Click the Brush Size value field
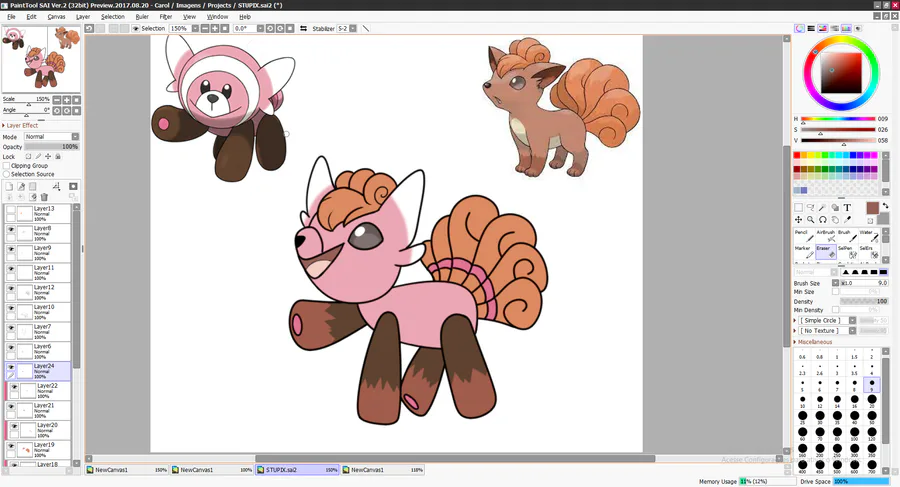Image resolution: width=900 pixels, height=487 pixels. [x=865, y=283]
